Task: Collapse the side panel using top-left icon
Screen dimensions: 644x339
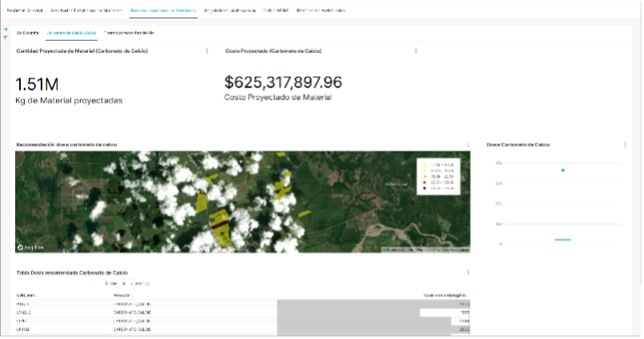Action: [6, 30]
